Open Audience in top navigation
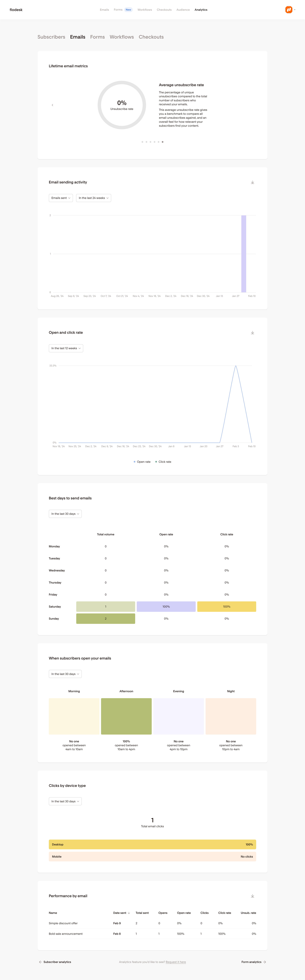 (x=183, y=10)
